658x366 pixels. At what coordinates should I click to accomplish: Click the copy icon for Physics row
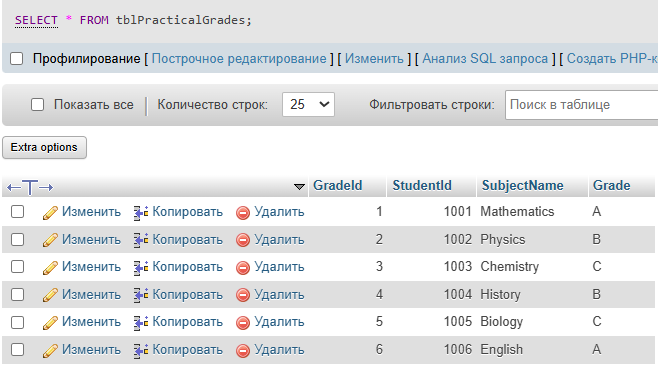141,240
